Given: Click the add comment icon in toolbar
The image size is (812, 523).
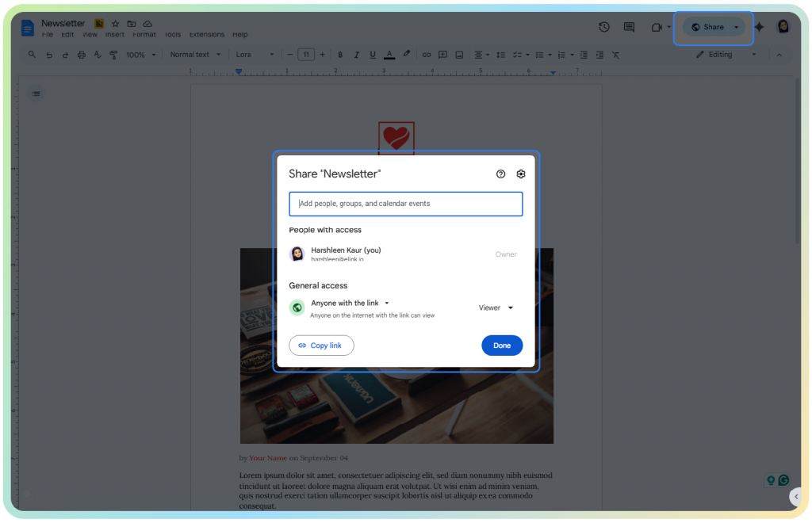Looking at the screenshot, I should (x=442, y=55).
